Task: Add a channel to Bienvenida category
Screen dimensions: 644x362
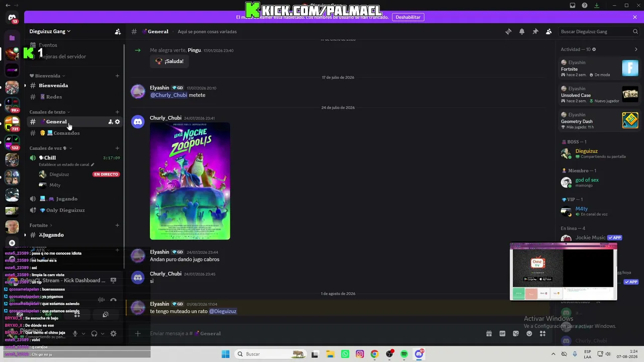Action: point(117,76)
